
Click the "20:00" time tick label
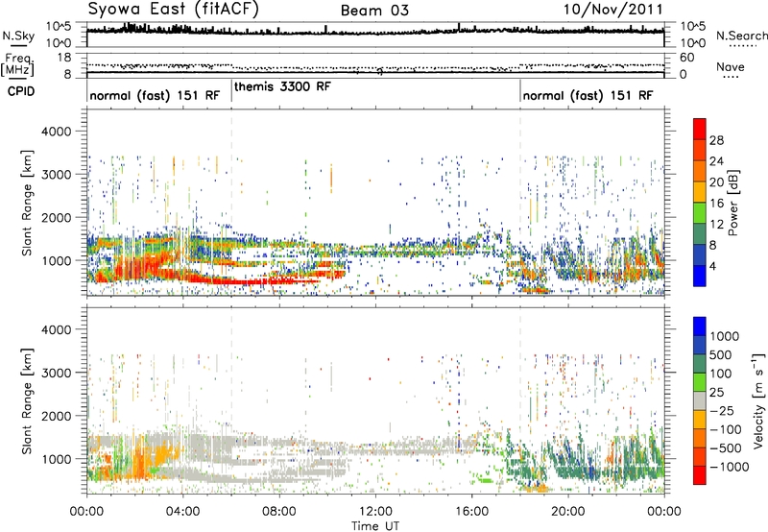(x=567, y=512)
